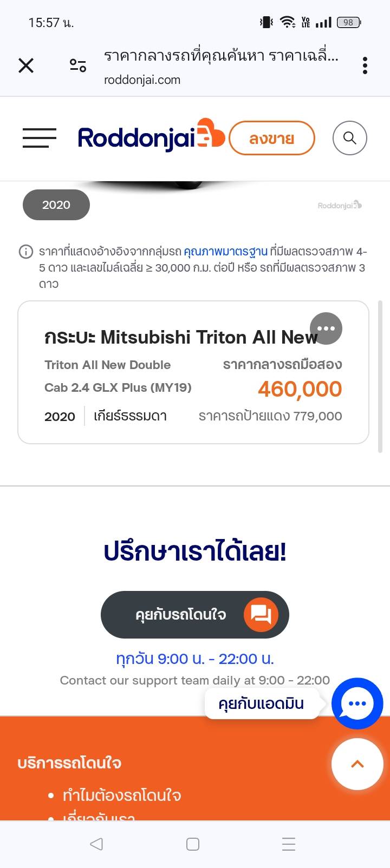Select 460,000 used car price
The height and width of the screenshot is (868, 390).
[x=300, y=389]
